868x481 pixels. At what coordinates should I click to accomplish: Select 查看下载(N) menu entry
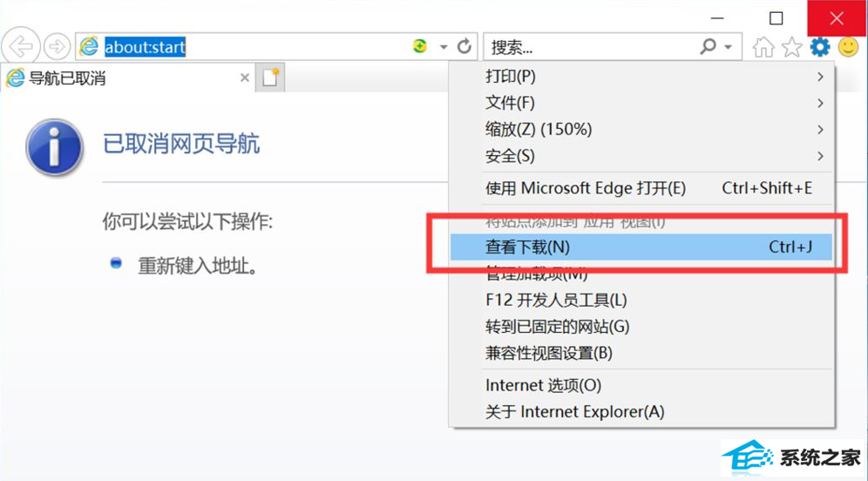[x=641, y=247]
